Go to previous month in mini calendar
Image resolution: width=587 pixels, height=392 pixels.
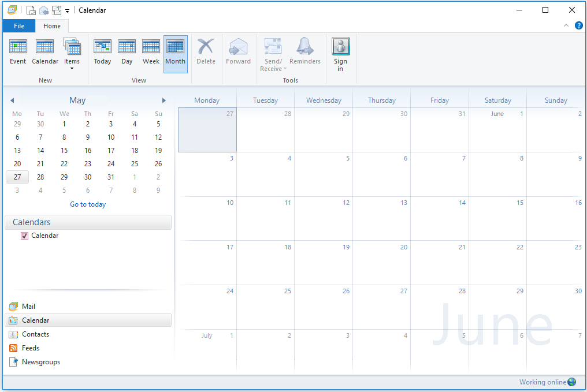12,100
